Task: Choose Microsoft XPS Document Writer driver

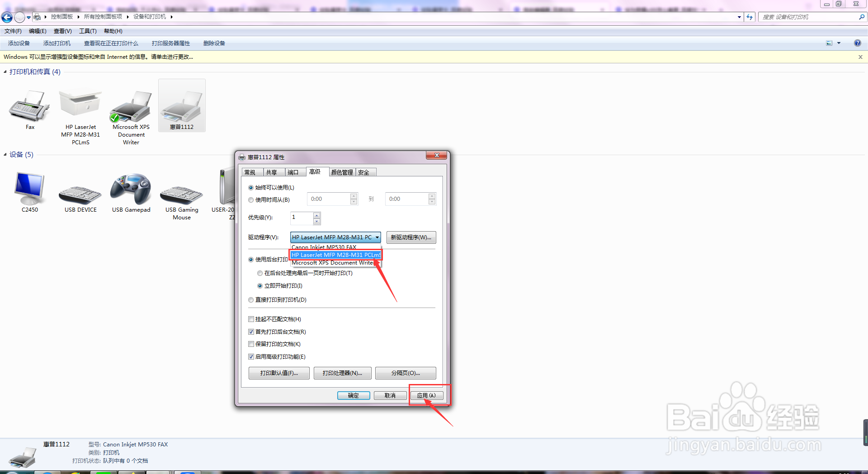Action: pos(335,263)
